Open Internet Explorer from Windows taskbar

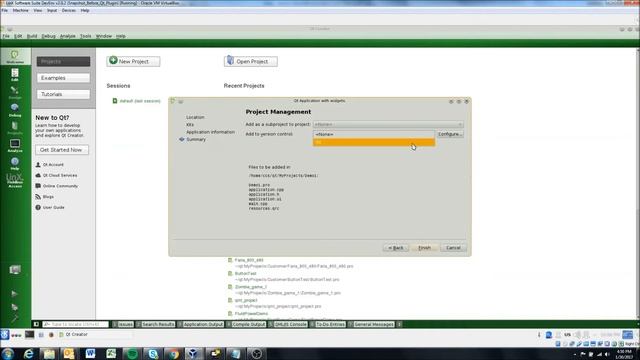[x=29, y=353]
